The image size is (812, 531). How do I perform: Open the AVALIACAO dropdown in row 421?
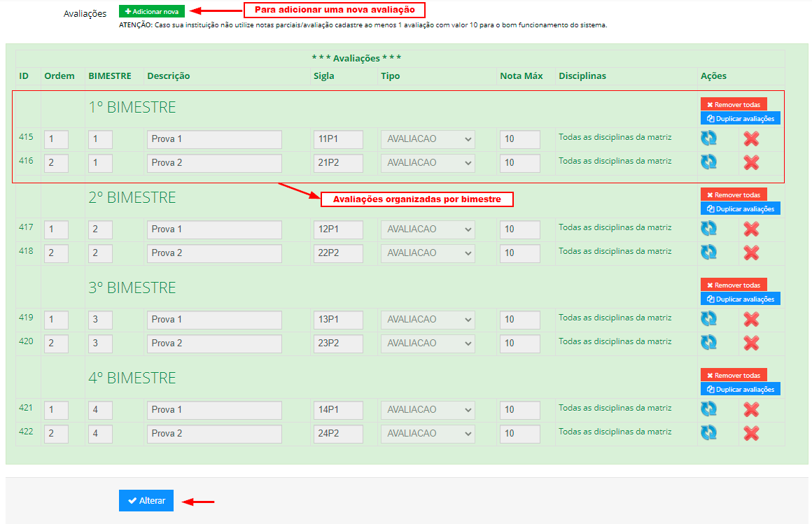pyautogui.click(x=428, y=410)
